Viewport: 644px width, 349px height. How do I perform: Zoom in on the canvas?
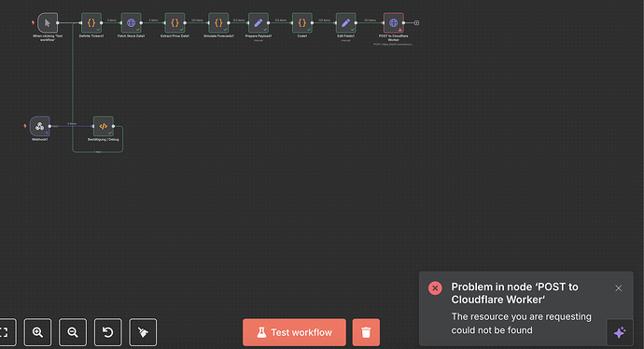[x=37, y=332]
